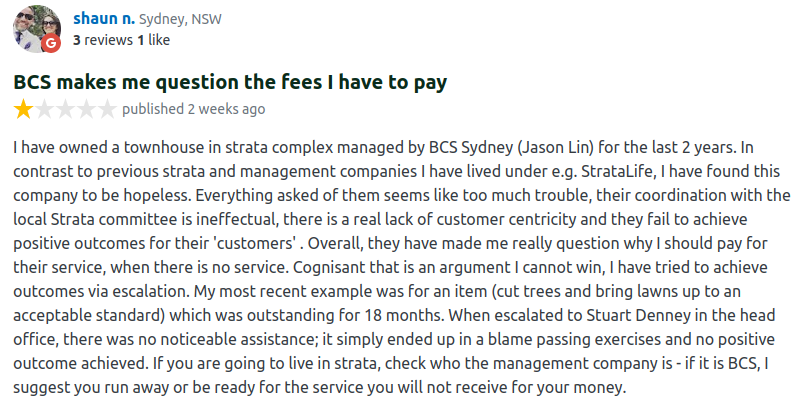The height and width of the screenshot is (403, 809).
Task: Click the second grey rating star
Action: (x=44, y=109)
